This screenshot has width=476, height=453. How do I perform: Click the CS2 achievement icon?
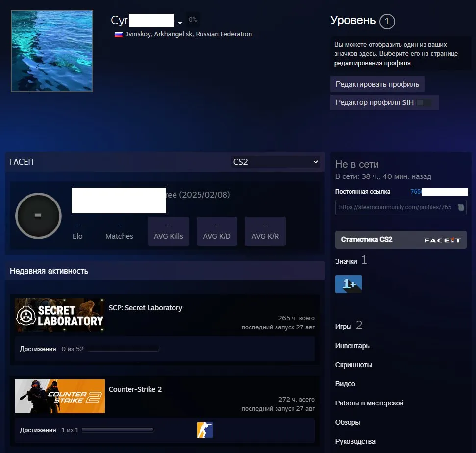(205, 430)
